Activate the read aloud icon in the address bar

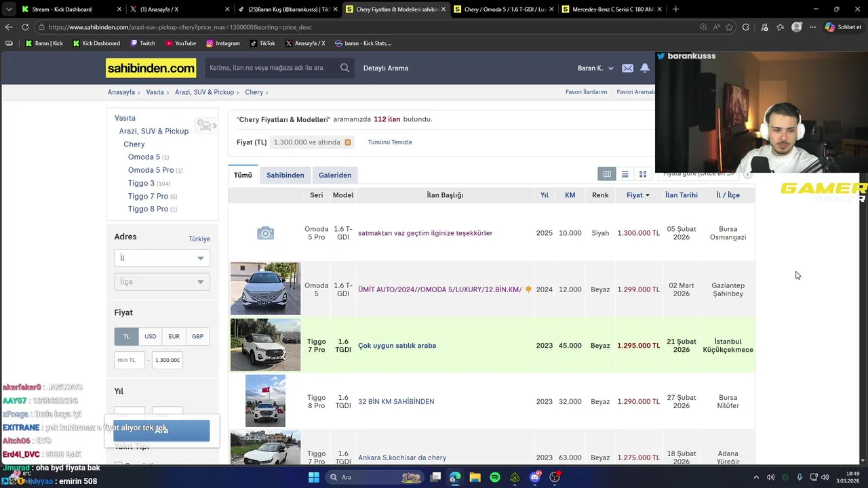tap(717, 27)
